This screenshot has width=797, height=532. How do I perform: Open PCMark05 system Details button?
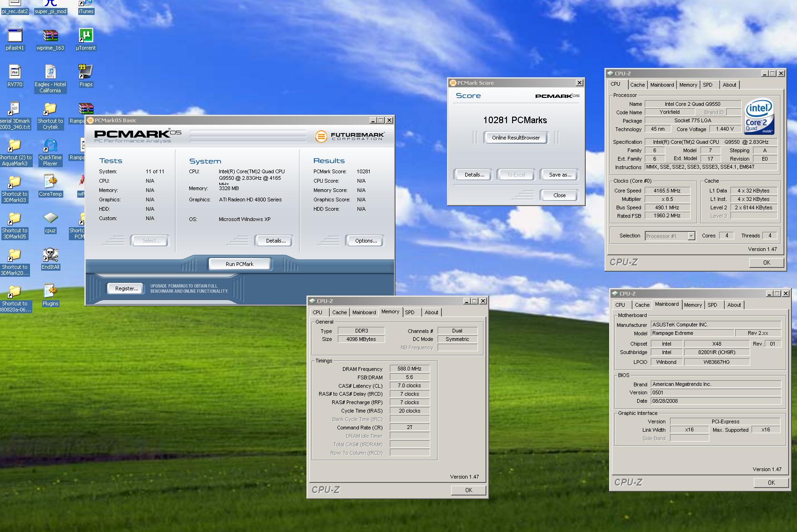276,241
